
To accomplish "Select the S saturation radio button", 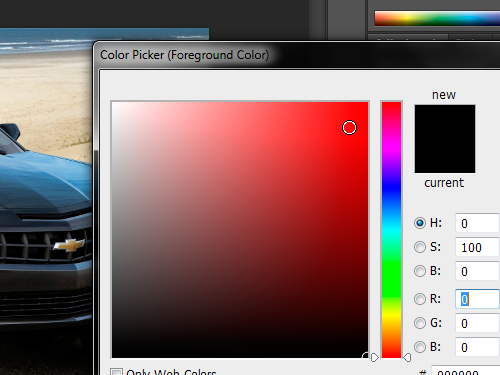I will [x=420, y=247].
